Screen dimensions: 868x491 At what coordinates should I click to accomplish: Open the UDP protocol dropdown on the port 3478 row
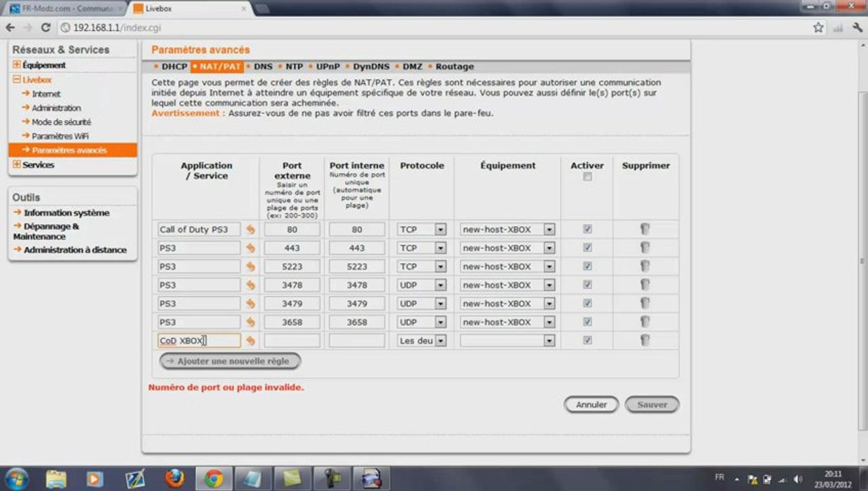(422, 285)
